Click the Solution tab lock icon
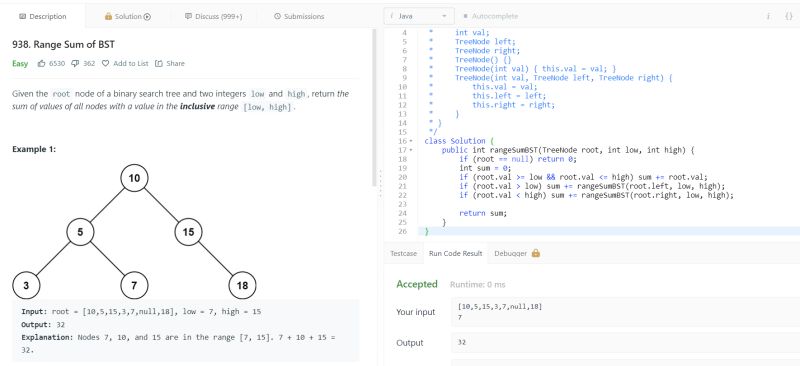Image resolution: width=800 pixels, height=366 pixels. pos(108,16)
